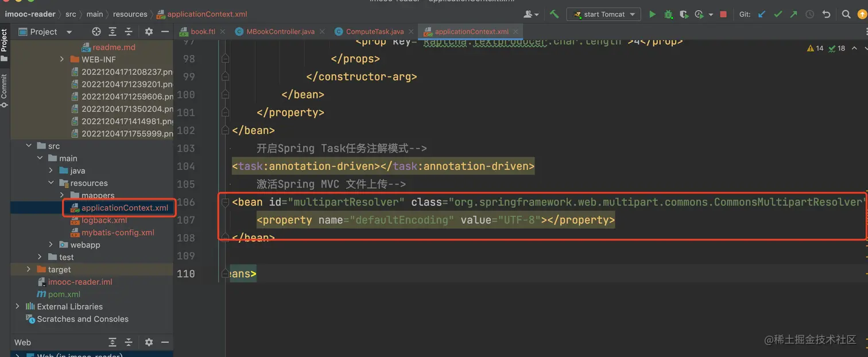The image size is (868, 357).
Task: Click the typo indicator showing 18
Action: 837,48
